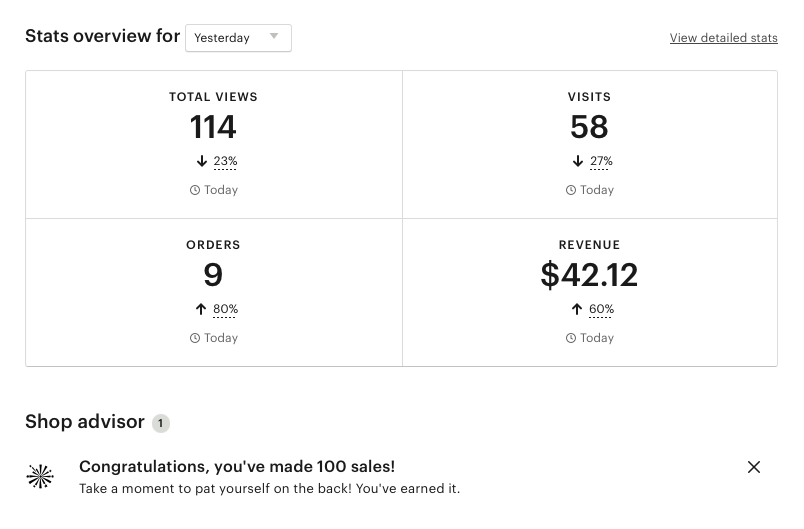Viewport: 804px width, 529px height.
Task: Select the Revenue amount $42.12
Action: point(589,275)
